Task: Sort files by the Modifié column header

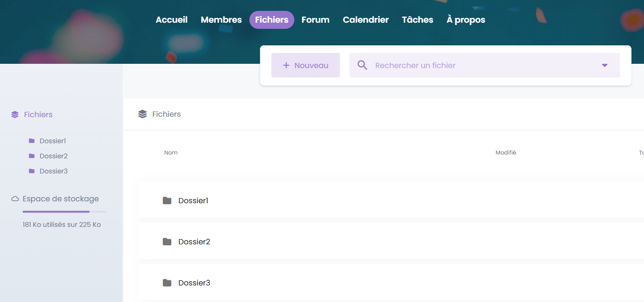Action: pos(505,153)
